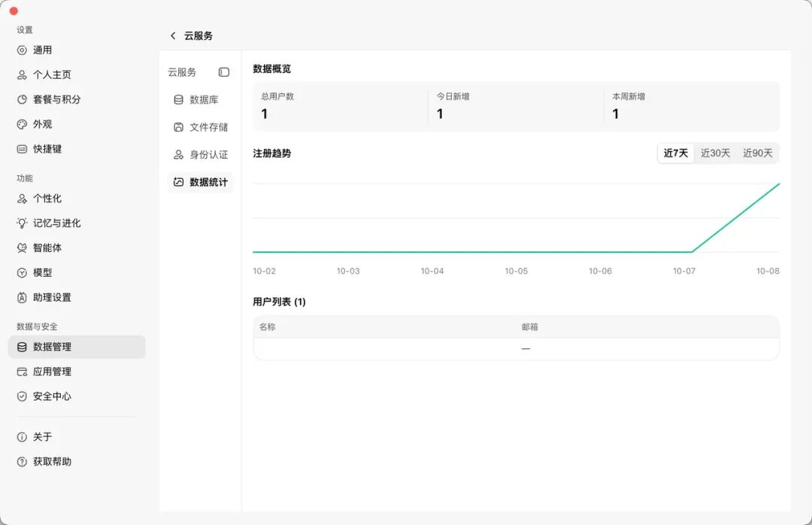The width and height of the screenshot is (812, 525).
Task: Open 记忆与进化 label in sidebar
Action: pyautogui.click(x=57, y=223)
